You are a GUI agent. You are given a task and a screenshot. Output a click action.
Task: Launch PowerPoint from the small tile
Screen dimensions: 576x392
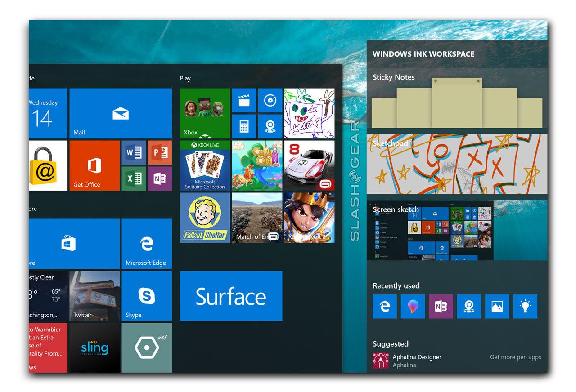click(160, 152)
